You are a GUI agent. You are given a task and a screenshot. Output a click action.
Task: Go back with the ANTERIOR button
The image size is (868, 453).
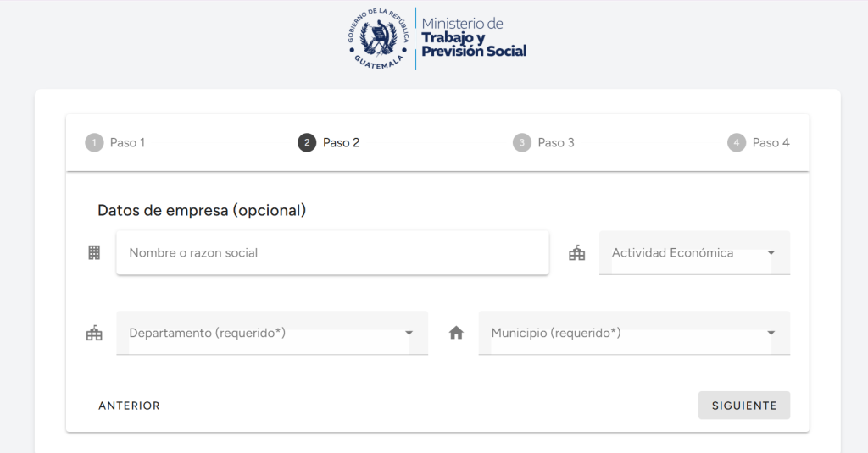pyautogui.click(x=129, y=406)
